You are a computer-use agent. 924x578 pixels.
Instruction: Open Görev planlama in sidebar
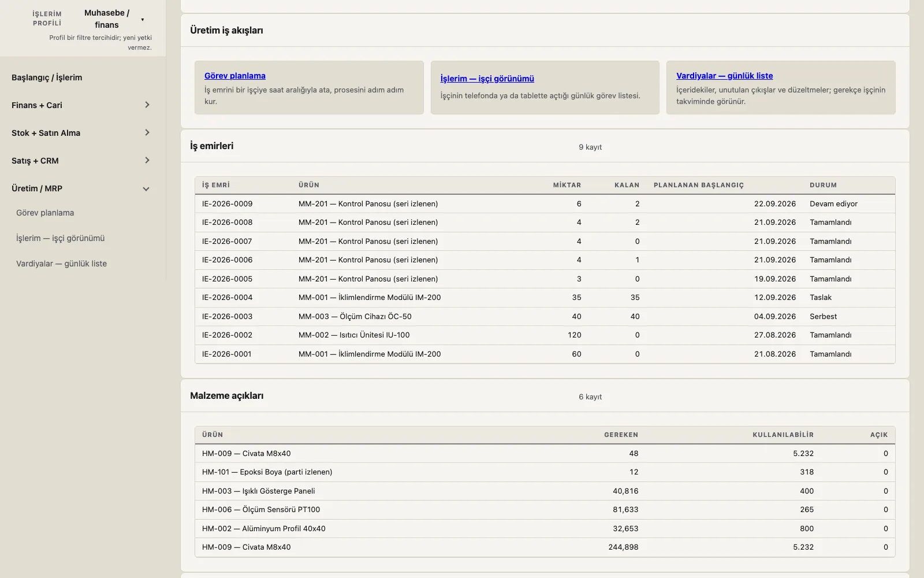coord(45,213)
